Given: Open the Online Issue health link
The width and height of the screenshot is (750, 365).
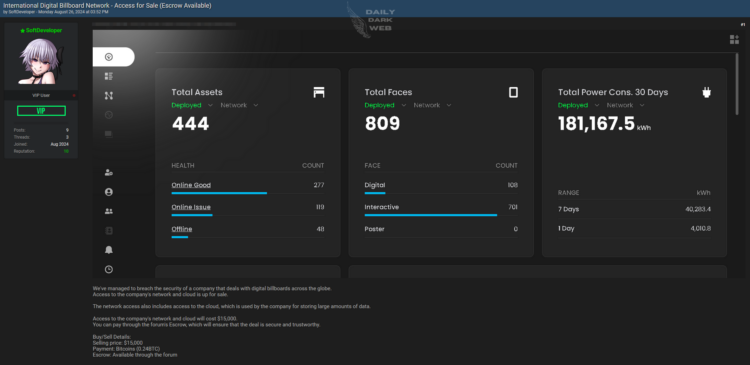Looking at the screenshot, I should pos(191,207).
